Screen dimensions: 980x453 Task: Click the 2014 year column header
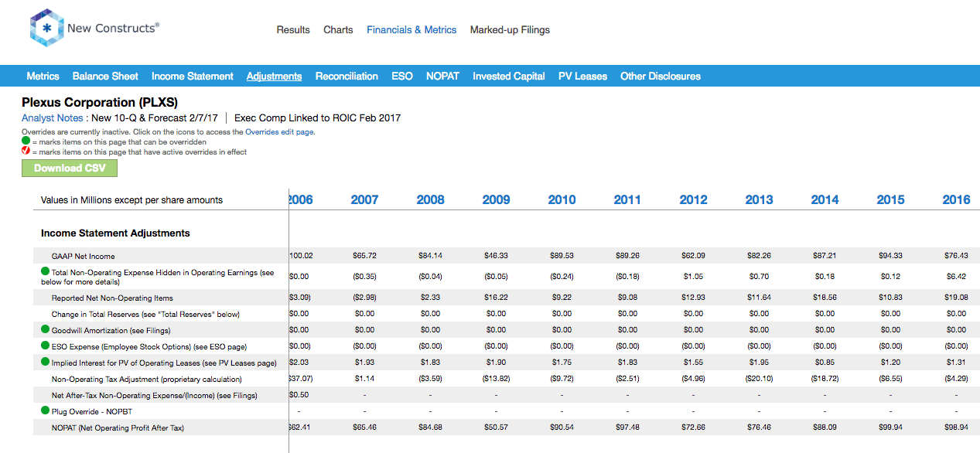[825, 199]
